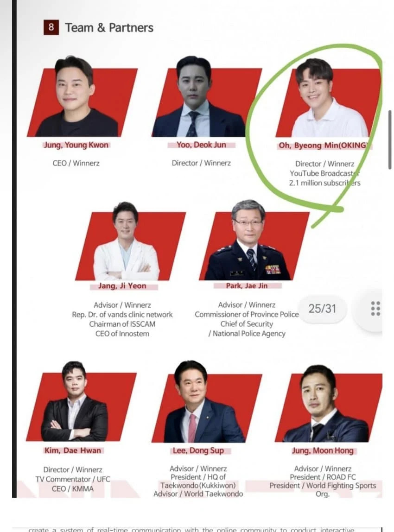Tap the 25/31 page indicator

pos(322,309)
